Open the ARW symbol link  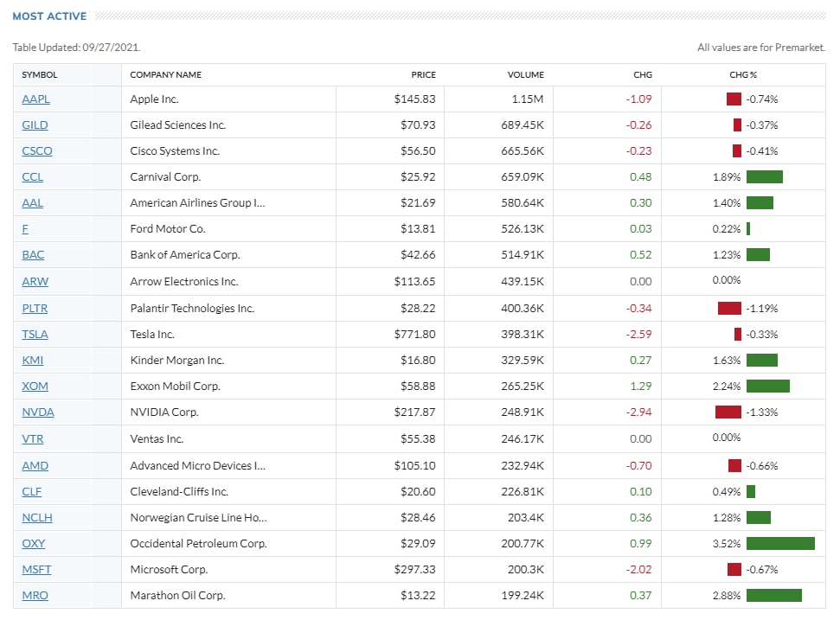coord(35,281)
